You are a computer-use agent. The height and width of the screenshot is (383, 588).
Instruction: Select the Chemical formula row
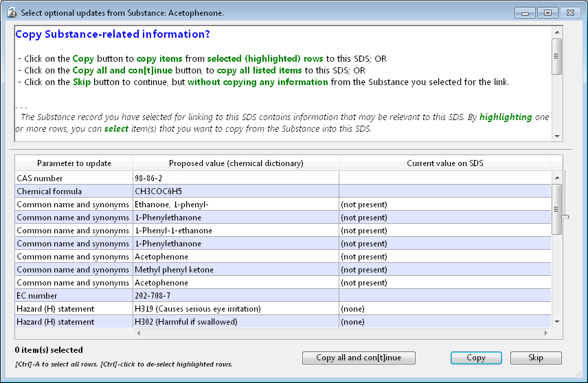pyautogui.click(x=283, y=191)
